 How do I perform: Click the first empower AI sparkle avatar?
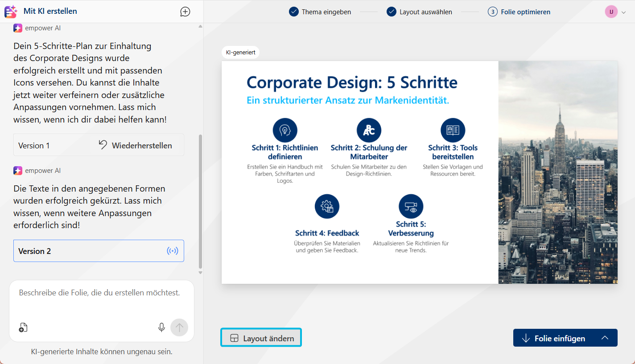pyautogui.click(x=18, y=28)
